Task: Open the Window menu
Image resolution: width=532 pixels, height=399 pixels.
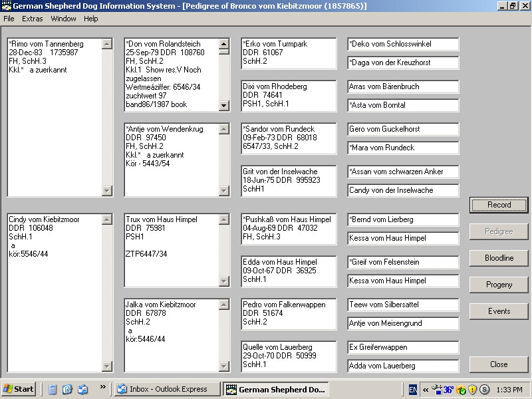Action: click(x=63, y=19)
